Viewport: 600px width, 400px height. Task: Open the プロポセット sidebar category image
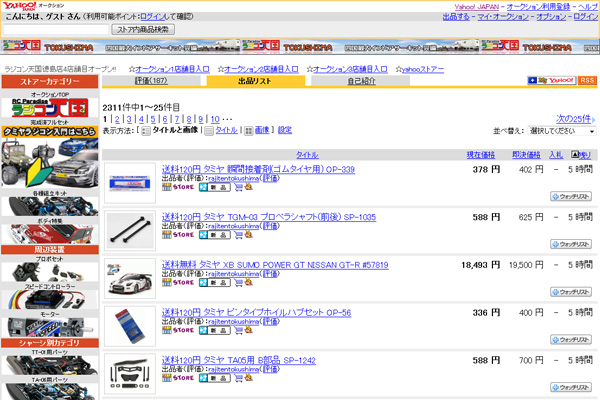(50, 273)
